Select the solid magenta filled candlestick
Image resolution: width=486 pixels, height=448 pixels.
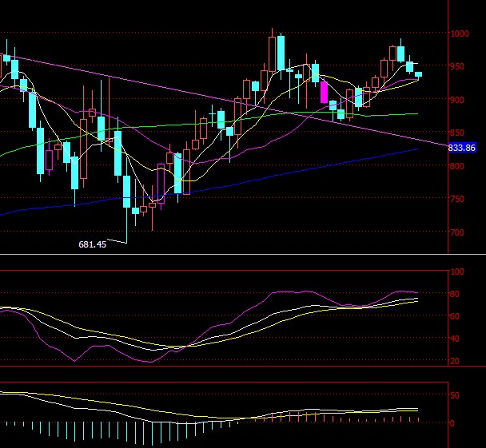pos(324,92)
